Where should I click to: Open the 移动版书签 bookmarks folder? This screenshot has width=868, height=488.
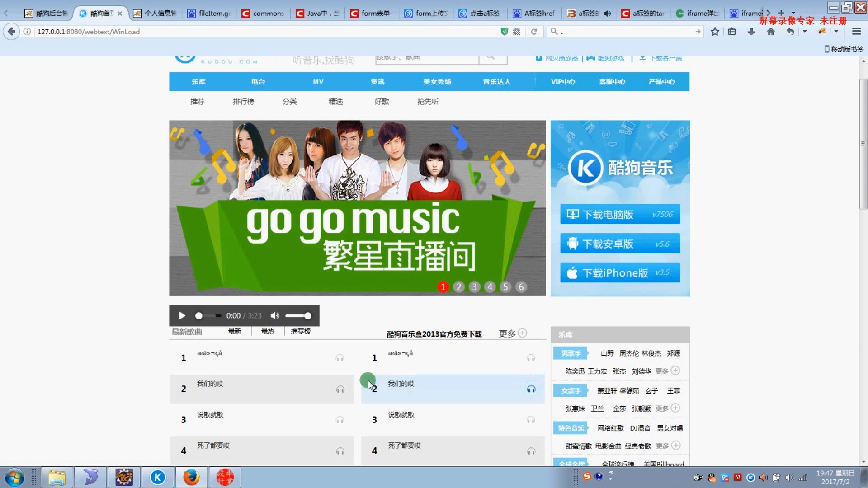tap(844, 49)
